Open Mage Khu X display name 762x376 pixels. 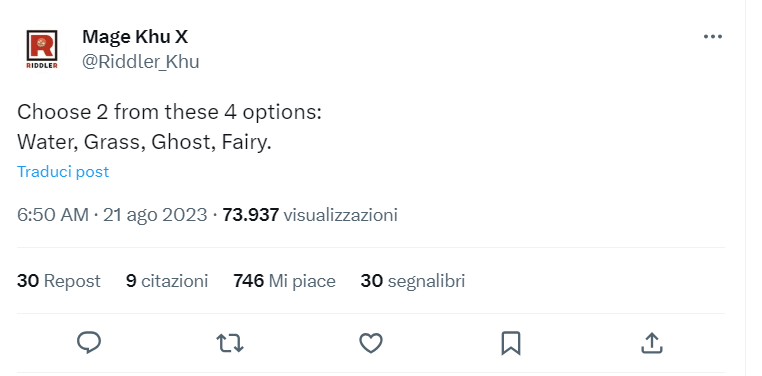[135, 37]
